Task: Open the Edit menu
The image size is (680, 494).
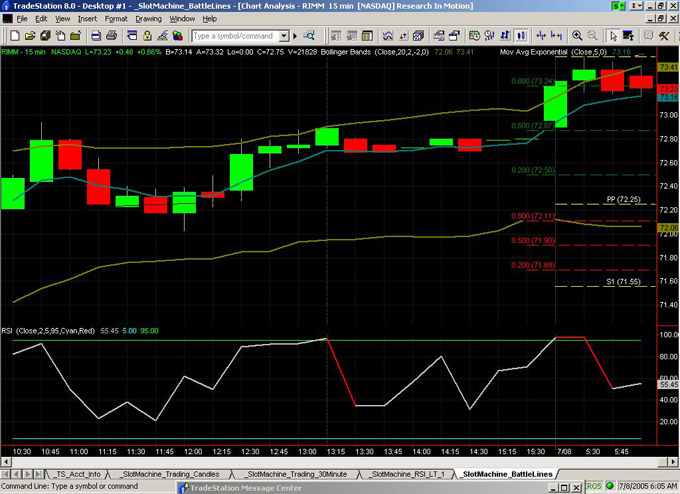Action: [41, 19]
